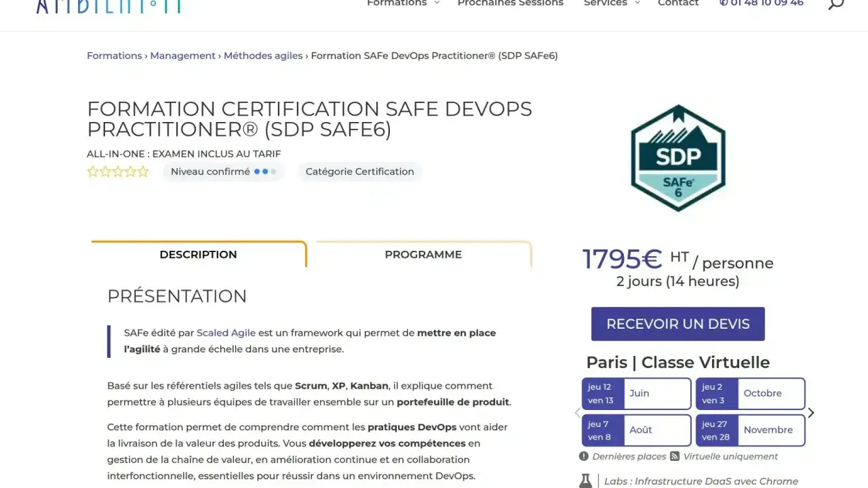Click "ALL-IN-ONE : EXAMEN INCLUS AU TARIF" text
This screenshot has height=488, width=868.
coord(184,154)
